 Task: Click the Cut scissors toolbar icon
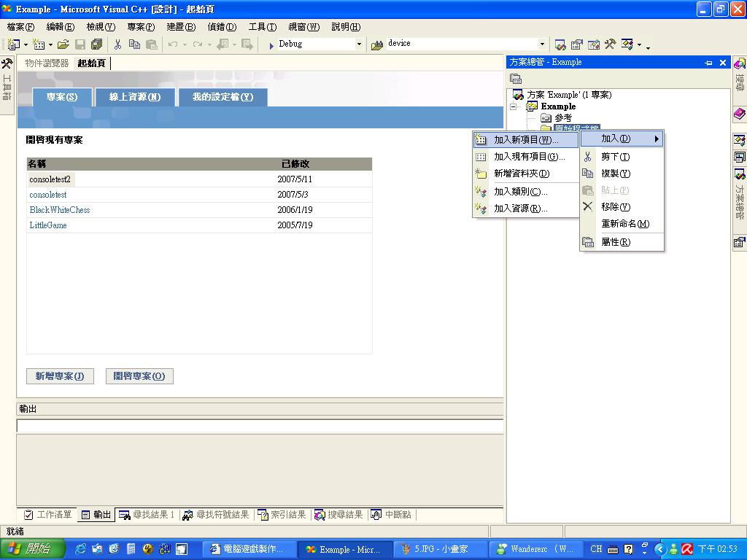[x=117, y=44]
